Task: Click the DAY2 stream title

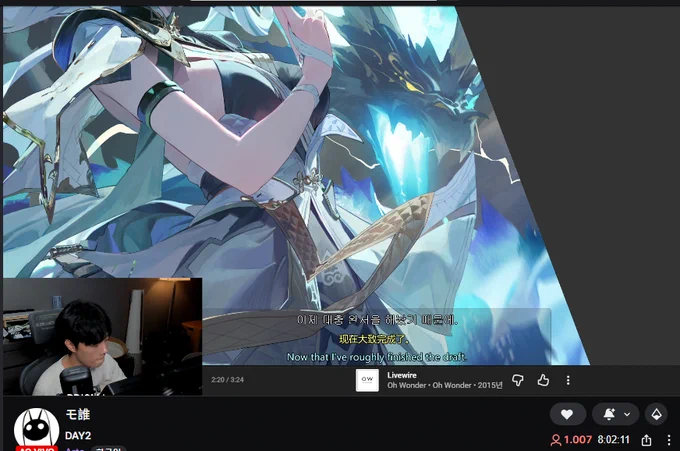Action: coord(78,435)
